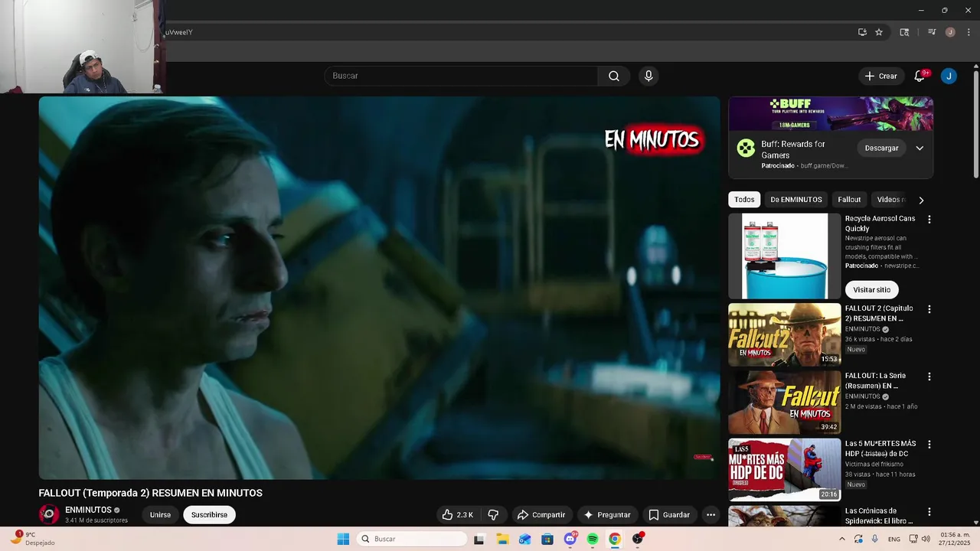Start voice search with the microphone icon
The image size is (980, 551).
pos(648,76)
